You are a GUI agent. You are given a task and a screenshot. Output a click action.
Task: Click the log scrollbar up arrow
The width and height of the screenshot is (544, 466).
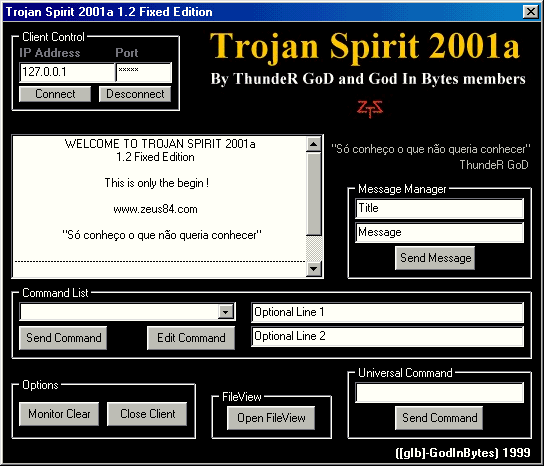click(x=314, y=144)
